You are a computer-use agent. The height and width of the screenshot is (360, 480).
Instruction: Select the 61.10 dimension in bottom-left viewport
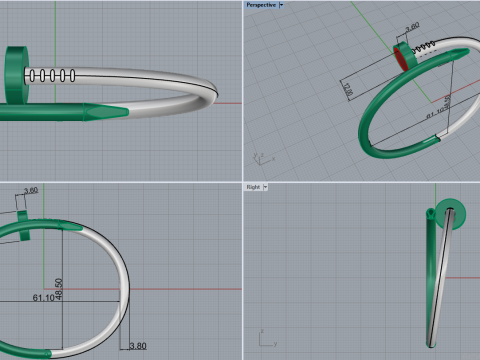click(43, 298)
